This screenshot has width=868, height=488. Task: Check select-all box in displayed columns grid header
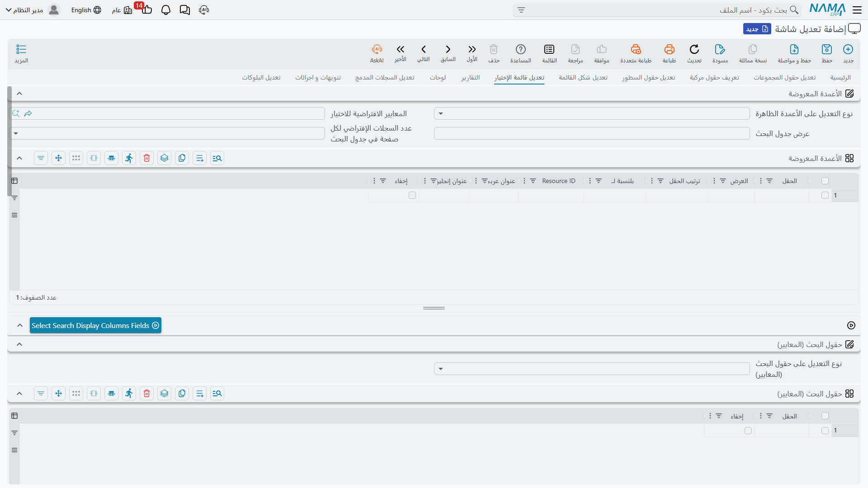[x=825, y=181]
